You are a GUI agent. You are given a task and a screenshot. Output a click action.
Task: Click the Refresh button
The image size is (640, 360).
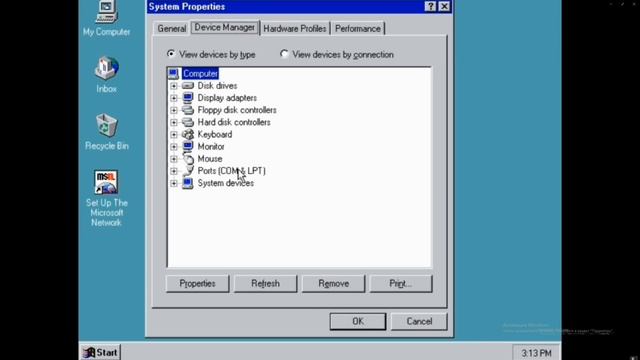tap(265, 283)
